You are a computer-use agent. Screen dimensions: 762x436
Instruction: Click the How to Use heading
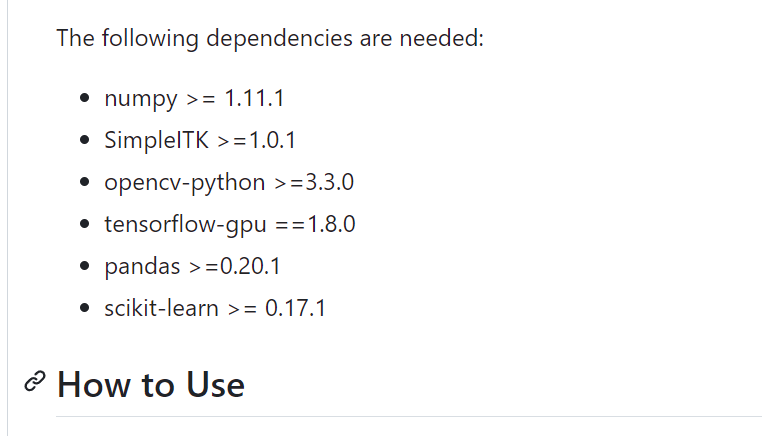point(151,384)
